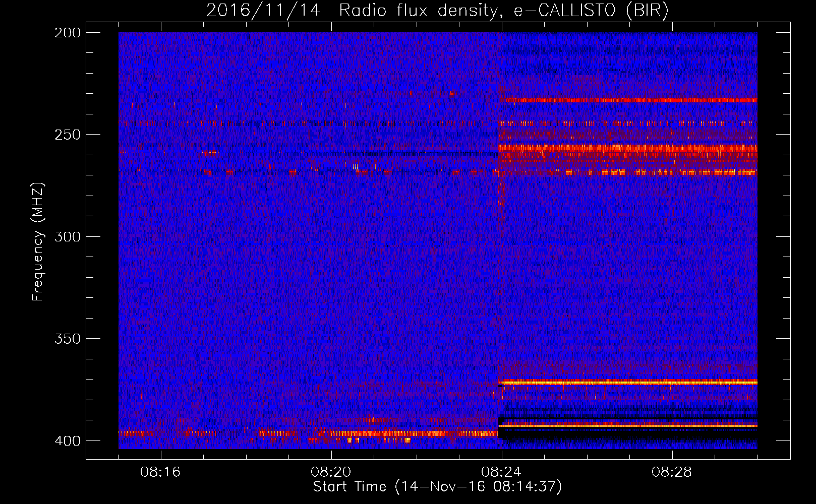The width and height of the screenshot is (816, 504).
Task: Click the 'Frequency (MHZ)' axis label
Action: pyautogui.click(x=38, y=241)
